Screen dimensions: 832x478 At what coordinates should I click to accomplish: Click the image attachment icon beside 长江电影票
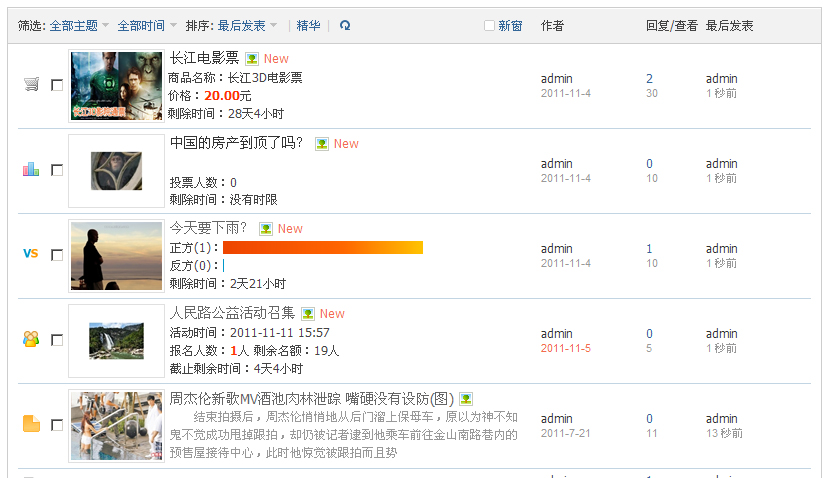click(252, 58)
